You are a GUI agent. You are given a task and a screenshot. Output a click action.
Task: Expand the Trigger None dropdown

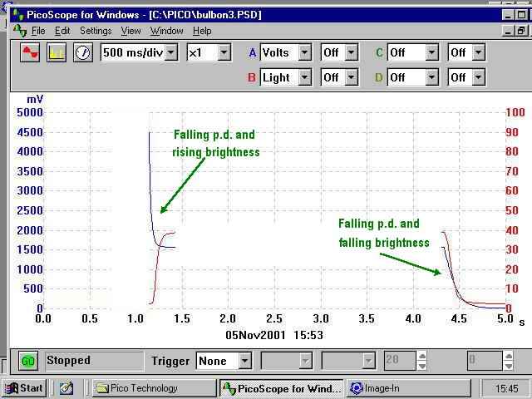click(244, 361)
